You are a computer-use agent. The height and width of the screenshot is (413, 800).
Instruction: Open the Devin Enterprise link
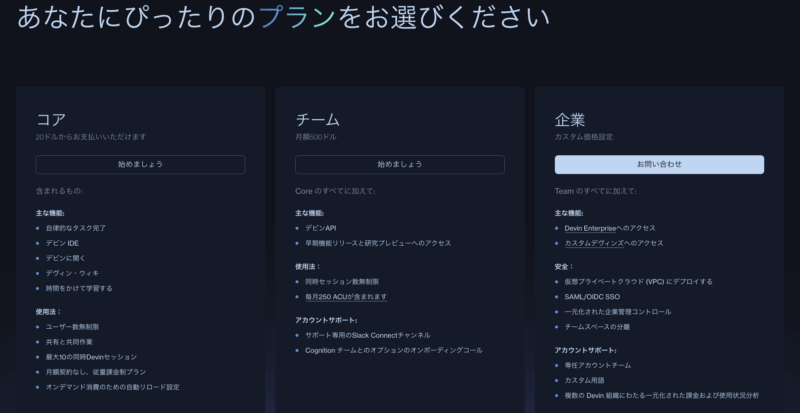[x=590, y=228]
